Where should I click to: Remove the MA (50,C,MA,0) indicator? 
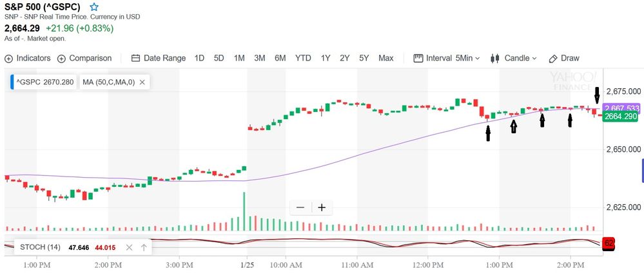pos(142,82)
